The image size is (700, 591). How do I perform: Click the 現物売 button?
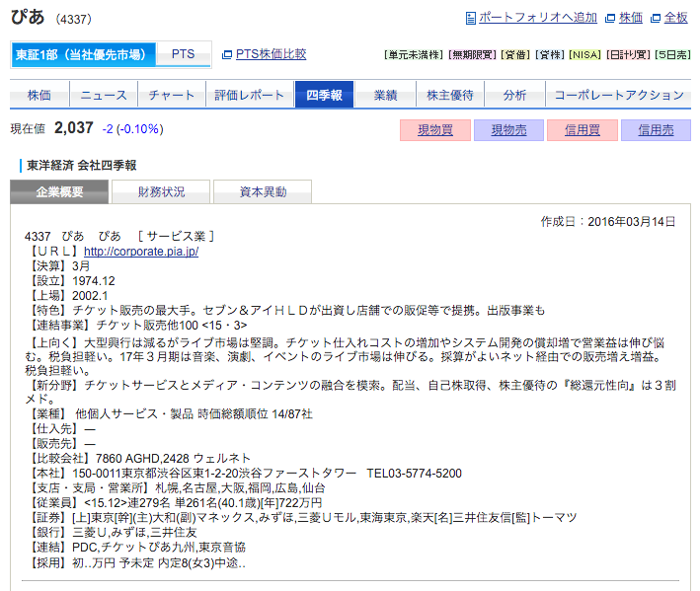point(508,130)
